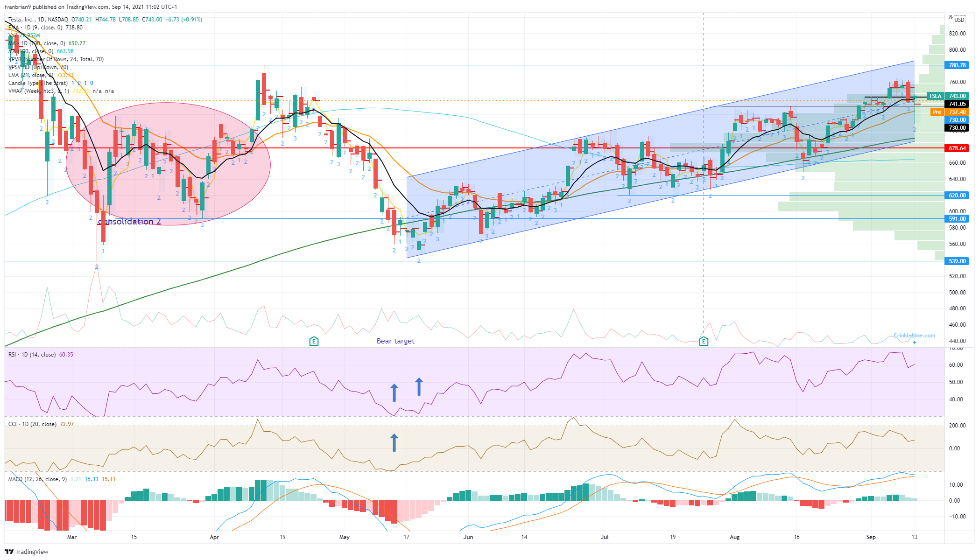Click the small plus icon below Crinklebine watermark
The image size is (979, 560).
click(914, 343)
